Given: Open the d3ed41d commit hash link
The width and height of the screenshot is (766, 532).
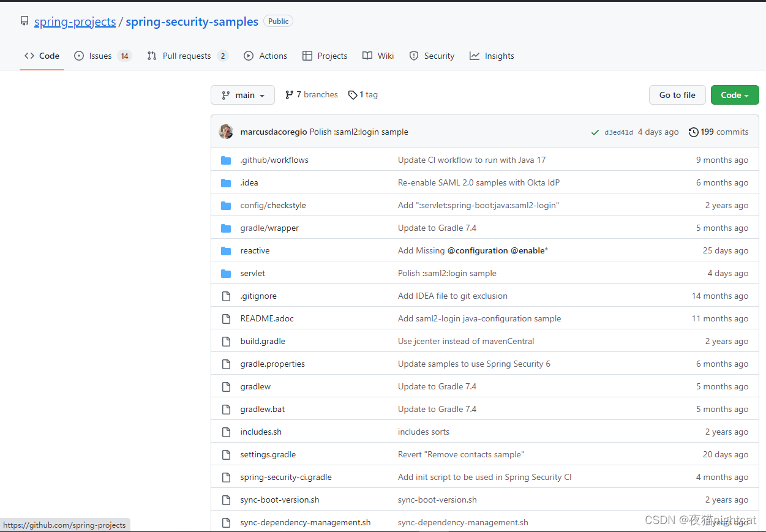Looking at the screenshot, I should click(618, 132).
